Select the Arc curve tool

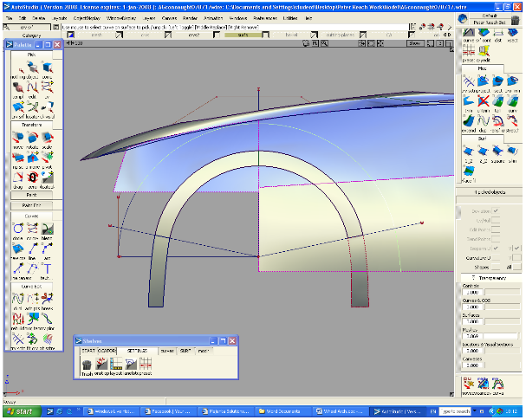pos(48,250)
